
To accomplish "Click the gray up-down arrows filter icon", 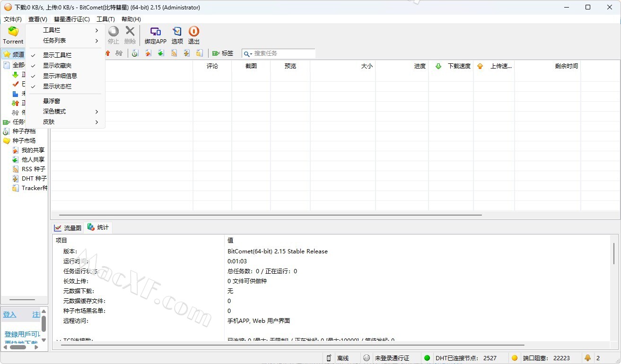I will 119,53.
